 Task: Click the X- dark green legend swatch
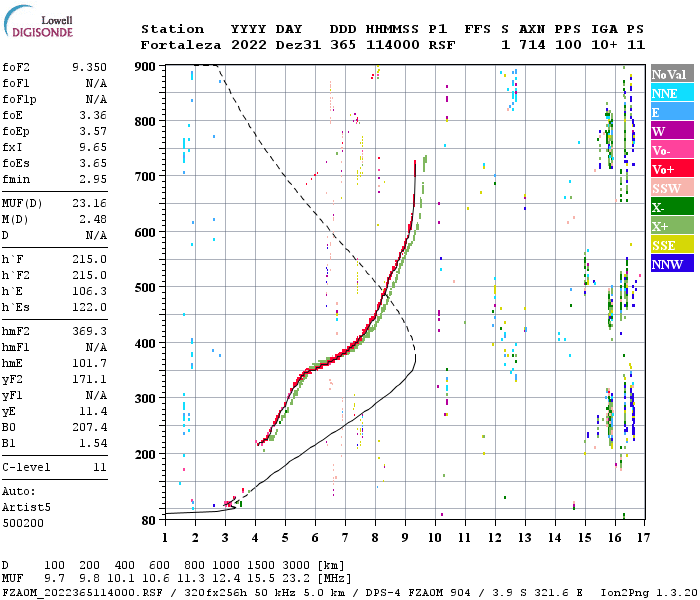(x=672, y=207)
